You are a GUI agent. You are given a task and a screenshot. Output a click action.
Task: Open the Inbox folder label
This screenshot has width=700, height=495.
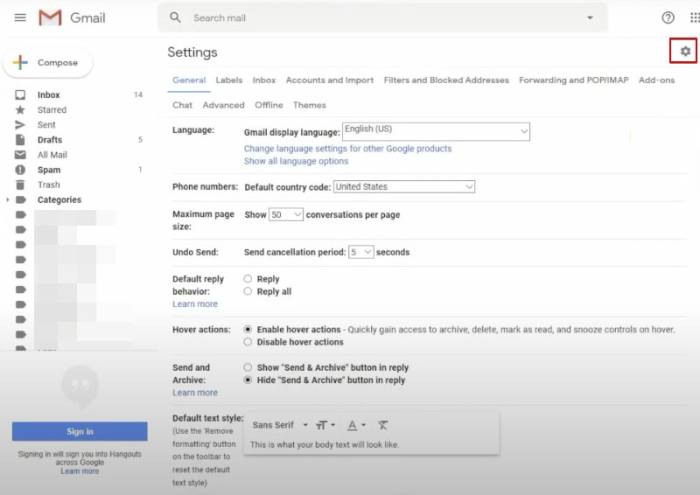pos(49,95)
